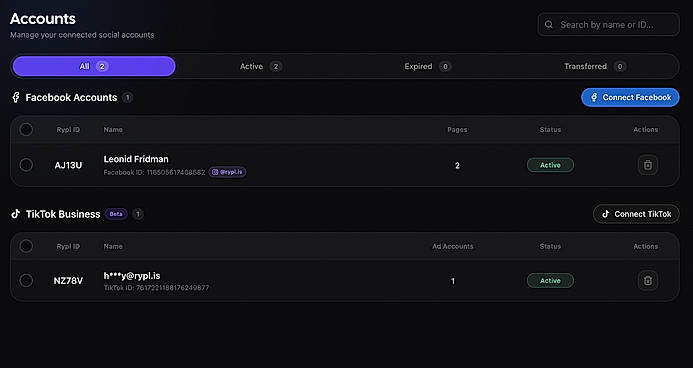Image resolution: width=693 pixels, height=368 pixels.
Task: Connect a new TikTok account
Action: tap(636, 214)
